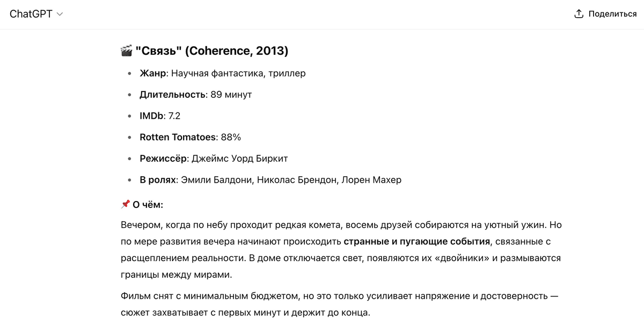Click the Rotten Tomatoes 88% line
Viewport: 644px width, 331px height.
point(191,137)
